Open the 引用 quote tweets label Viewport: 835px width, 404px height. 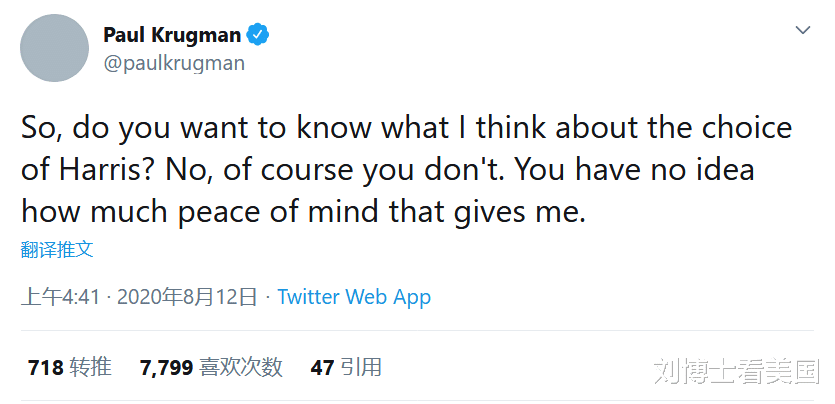(360, 368)
